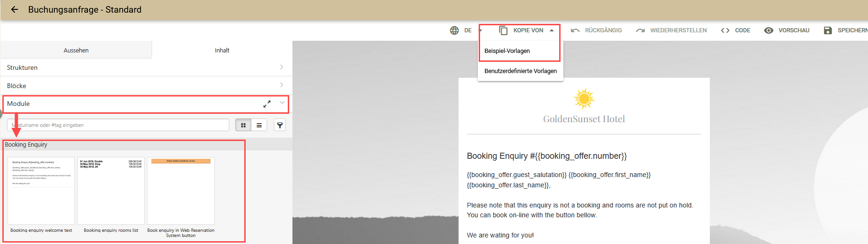
Task: Open the Code view button
Action: pos(742,30)
